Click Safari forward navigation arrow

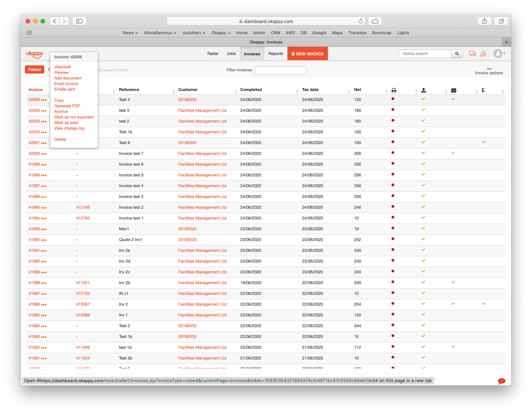[x=64, y=21]
